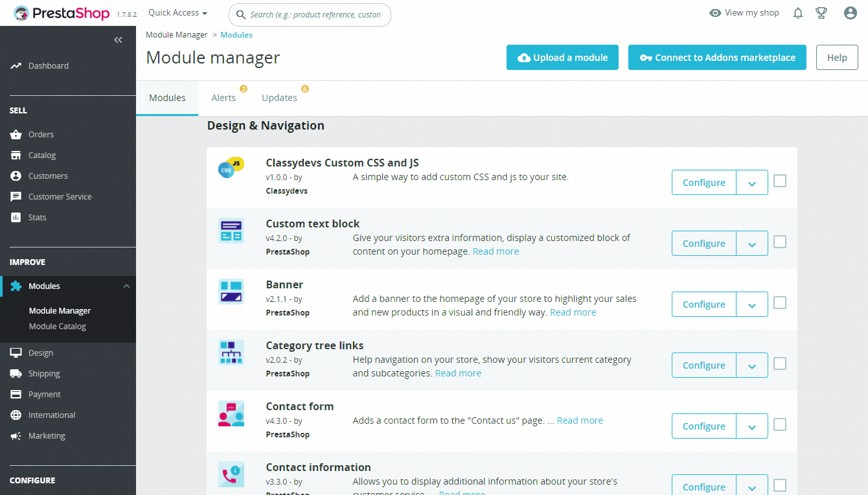Image resolution: width=868 pixels, height=495 pixels.
Task: Collapse the Modules submenu chevron
Action: coord(126,286)
